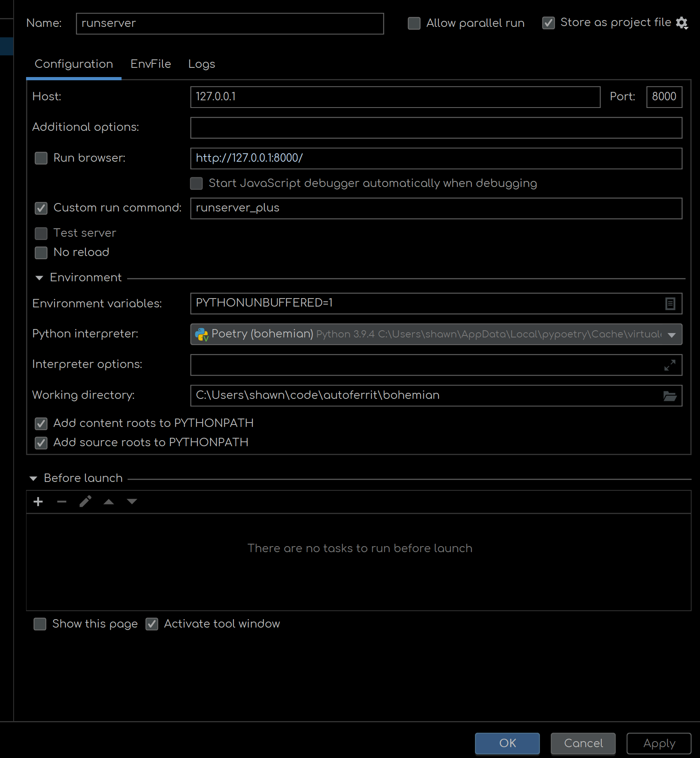Image resolution: width=700 pixels, height=758 pixels.
Task: Click the Host field with 127.0.0.1
Action: coord(395,97)
